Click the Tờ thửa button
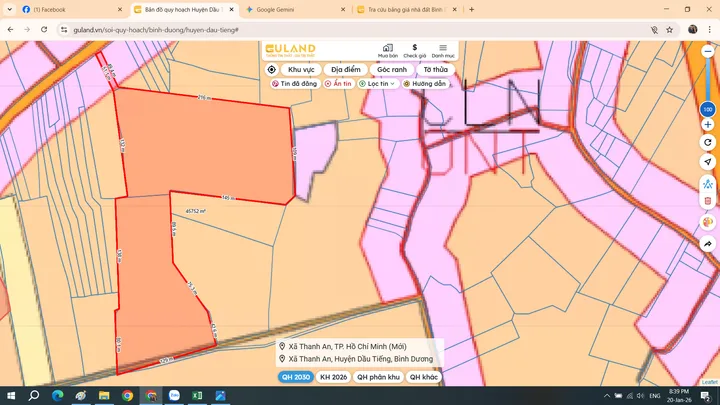The width and height of the screenshot is (720, 405). coord(435,70)
